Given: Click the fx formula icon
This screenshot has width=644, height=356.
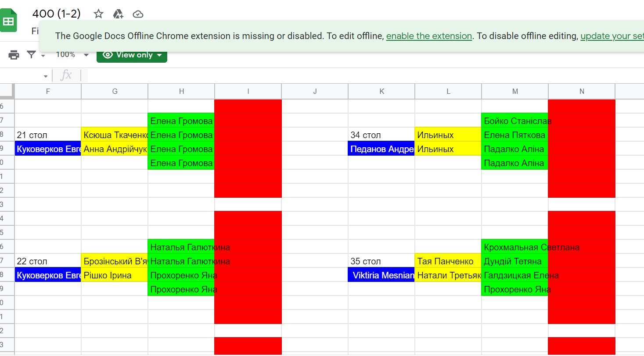Looking at the screenshot, I should pyautogui.click(x=66, y=75).
